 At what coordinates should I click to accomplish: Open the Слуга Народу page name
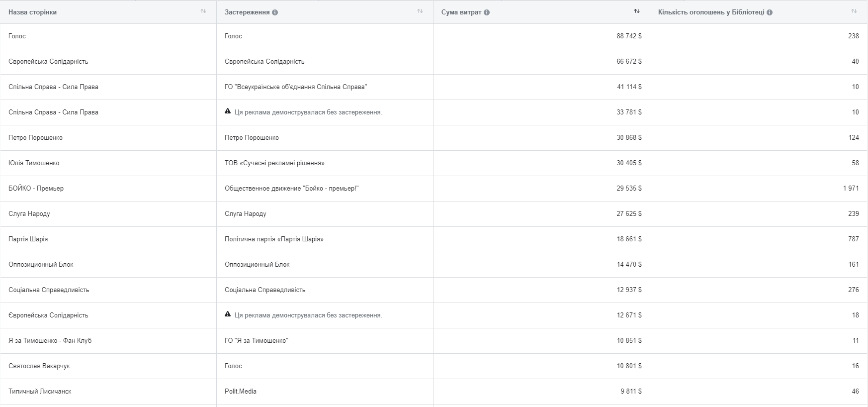[x=29, y=214]
